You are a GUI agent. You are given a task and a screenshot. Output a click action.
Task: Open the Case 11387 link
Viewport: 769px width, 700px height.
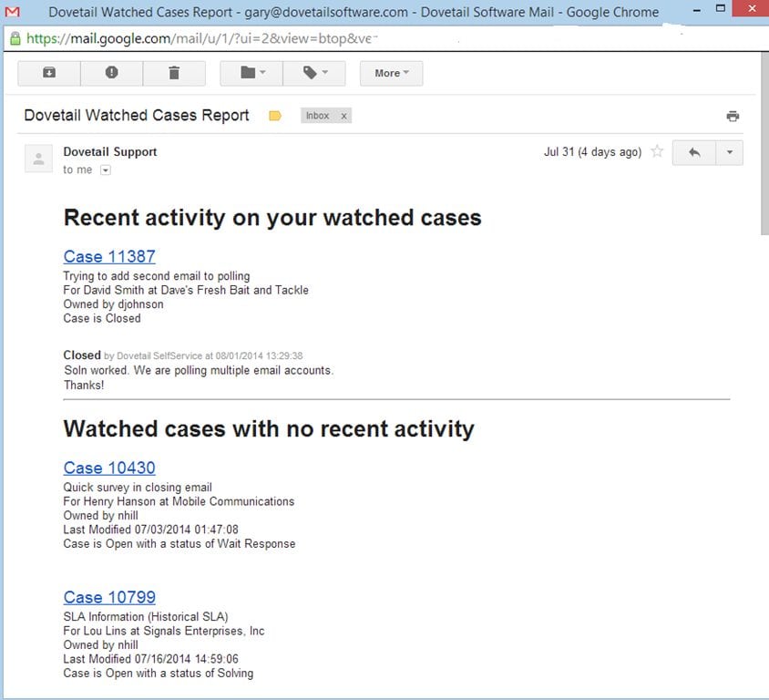109,256
